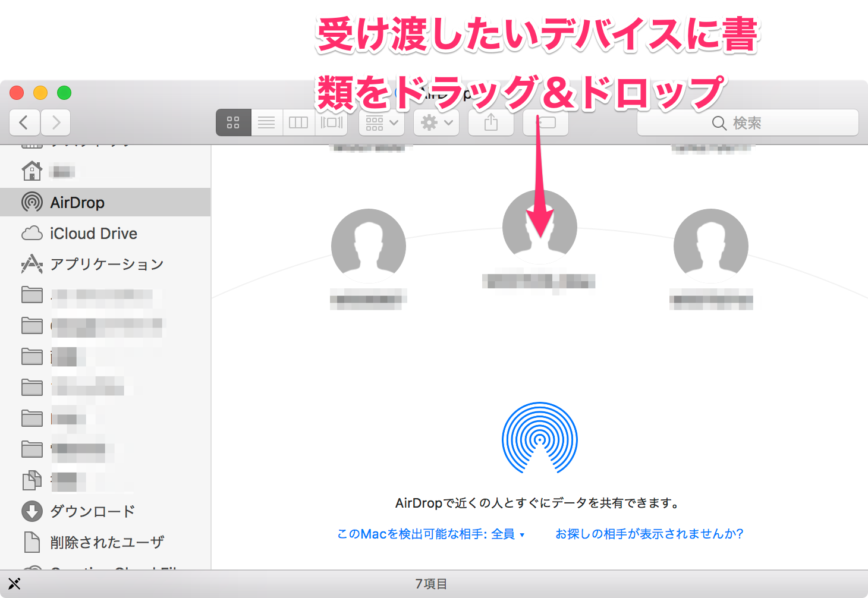Switch to list view in the toolbar
Image resolution: width=868 pixels, height=598 pixels.
(x=266, y=123)
